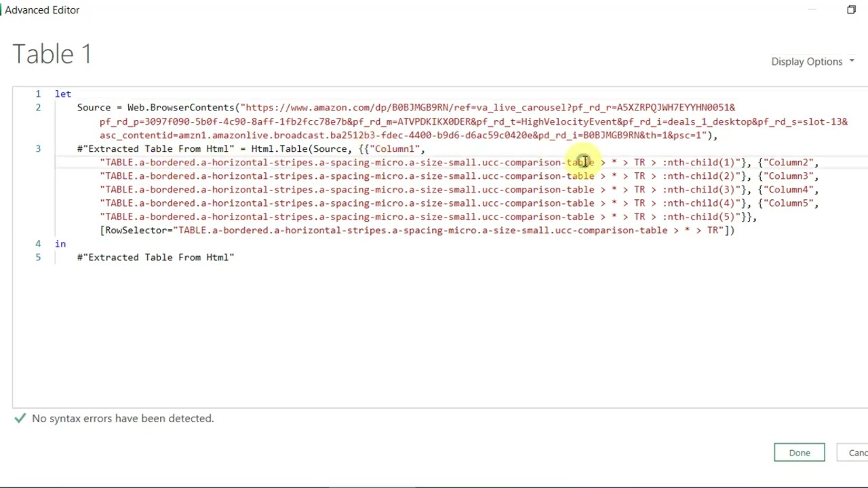Image resolution: width=868 pixels, height=488 pixels.
Task: Click the final '#"Extracted Table From Html"' on line 5
Action: 155,257
